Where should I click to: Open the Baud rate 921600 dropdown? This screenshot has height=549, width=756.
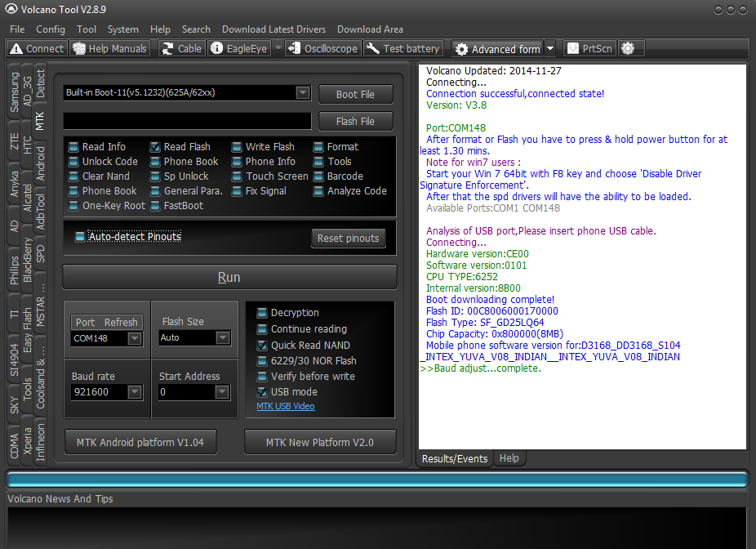point(135,392)
